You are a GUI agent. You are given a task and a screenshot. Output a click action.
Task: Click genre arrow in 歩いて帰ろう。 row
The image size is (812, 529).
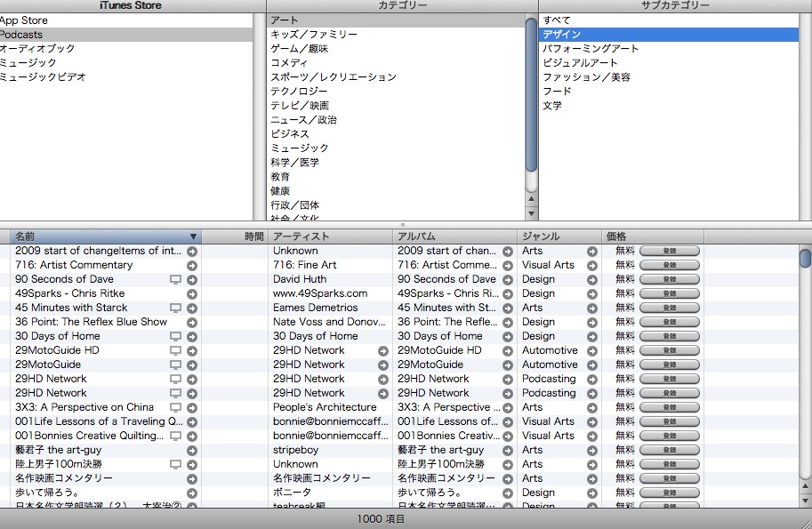(592, 493)
